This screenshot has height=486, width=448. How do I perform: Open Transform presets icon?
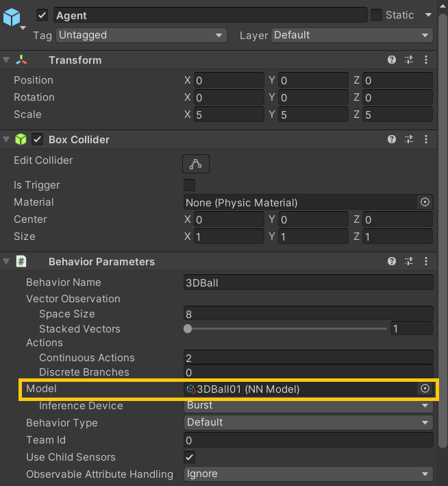pos(409,60)
